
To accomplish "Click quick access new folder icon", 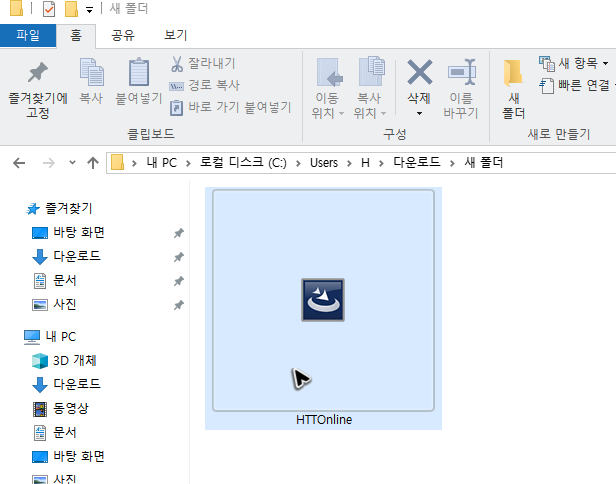I will coord(71,9).
